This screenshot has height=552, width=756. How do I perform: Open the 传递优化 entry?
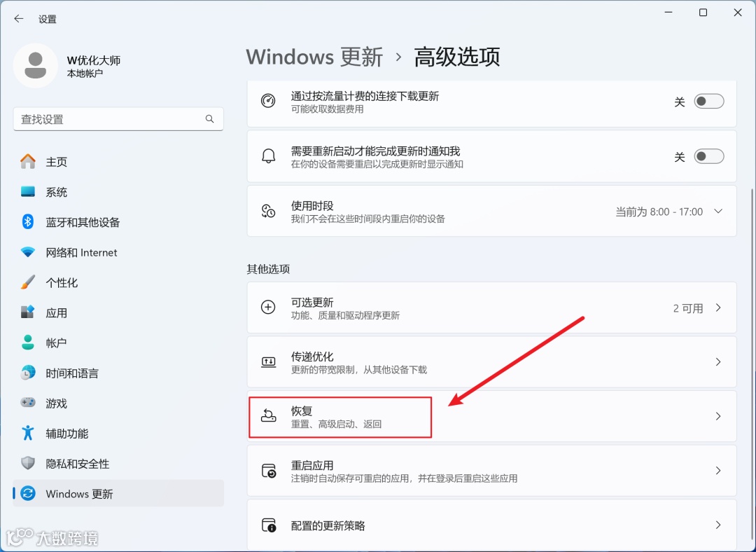[x=492, y=362]
